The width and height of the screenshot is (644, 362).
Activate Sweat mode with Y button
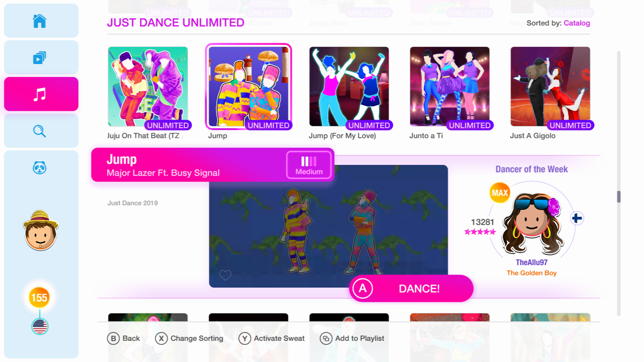coord(272,338)
